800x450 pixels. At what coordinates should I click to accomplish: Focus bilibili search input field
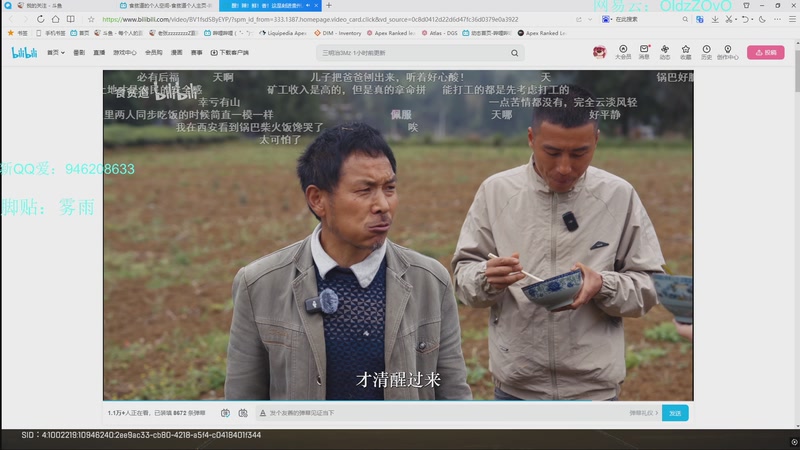[x=413, y=53]
